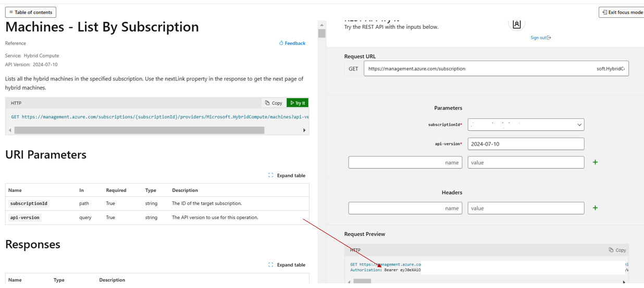Click 'Service: Hybrid Compute' text

click(x=32, y=55)
